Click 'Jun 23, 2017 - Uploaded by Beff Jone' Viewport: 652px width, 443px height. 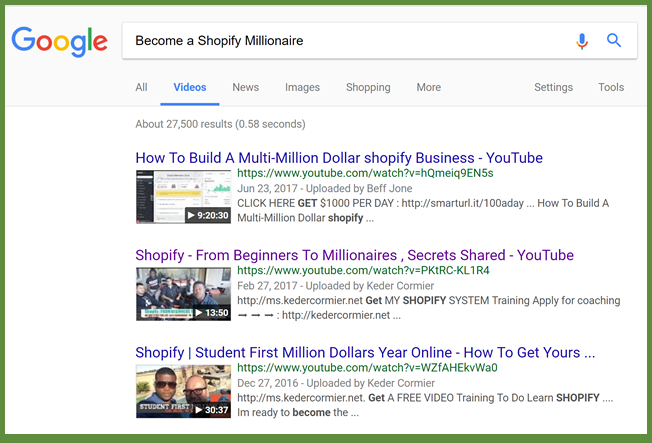[x=325, y=188]
